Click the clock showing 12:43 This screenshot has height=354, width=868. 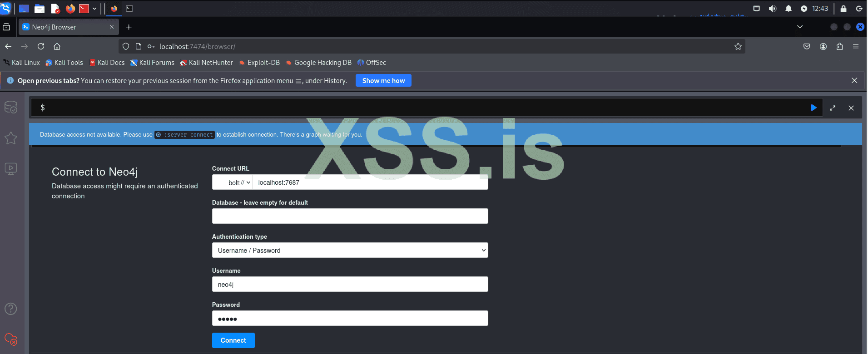coord(820,9)
